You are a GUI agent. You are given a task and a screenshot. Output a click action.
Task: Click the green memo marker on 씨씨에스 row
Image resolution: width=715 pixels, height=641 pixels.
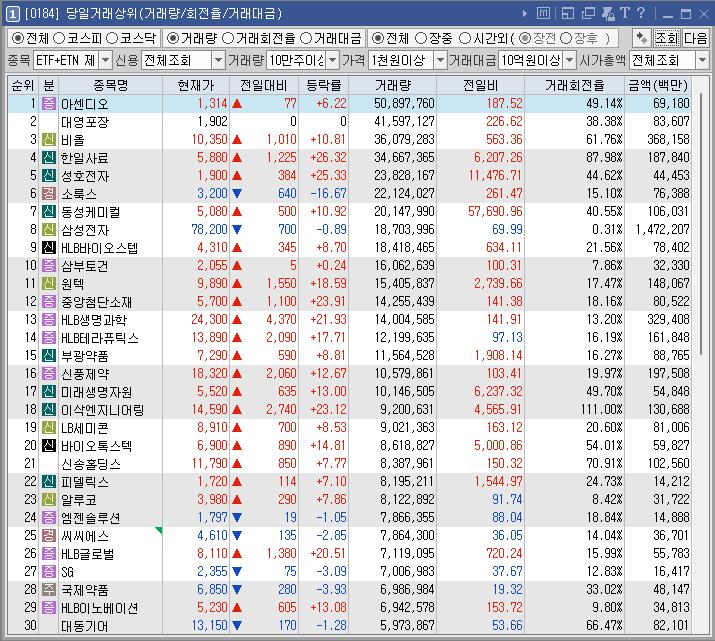coord(159,530)
